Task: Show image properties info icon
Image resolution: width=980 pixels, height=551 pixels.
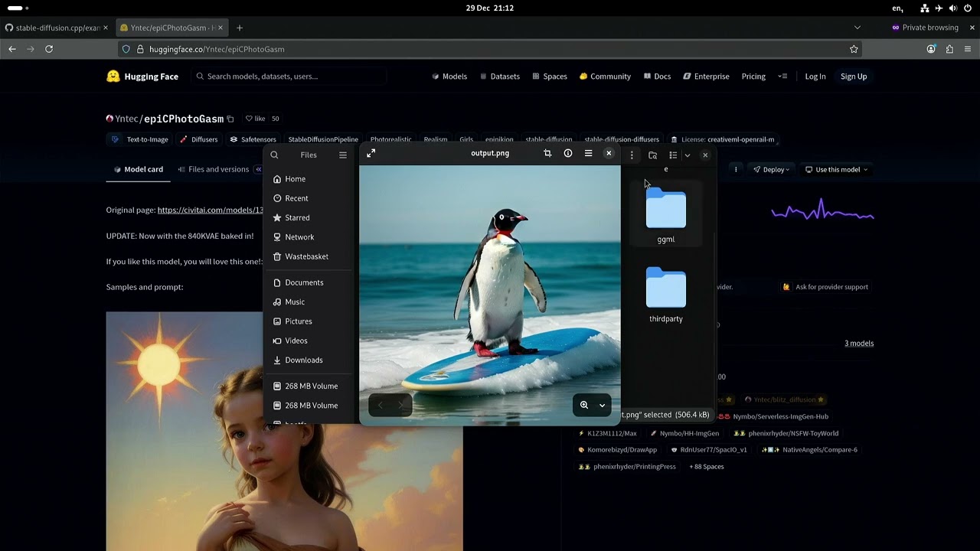Action: coord(568,154)
